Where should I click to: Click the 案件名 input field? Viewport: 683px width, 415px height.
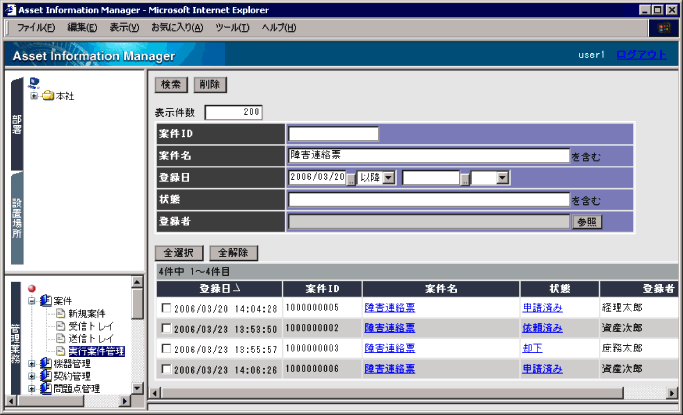pyautogui.click(x=429, y=155)
